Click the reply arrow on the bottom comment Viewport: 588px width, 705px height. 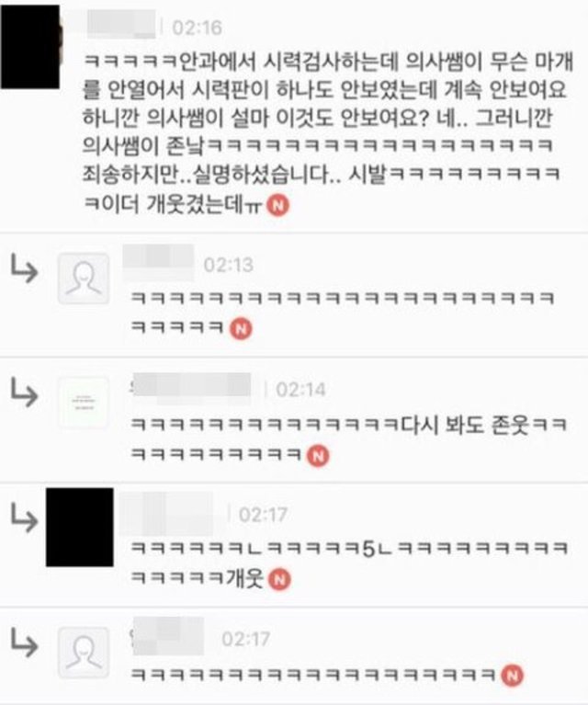[24, 642]
